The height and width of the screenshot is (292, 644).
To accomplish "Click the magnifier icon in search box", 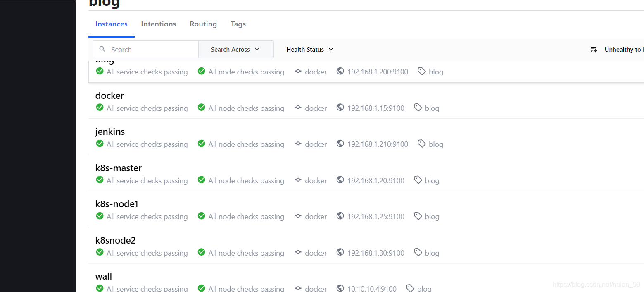I will pos(102,49).
